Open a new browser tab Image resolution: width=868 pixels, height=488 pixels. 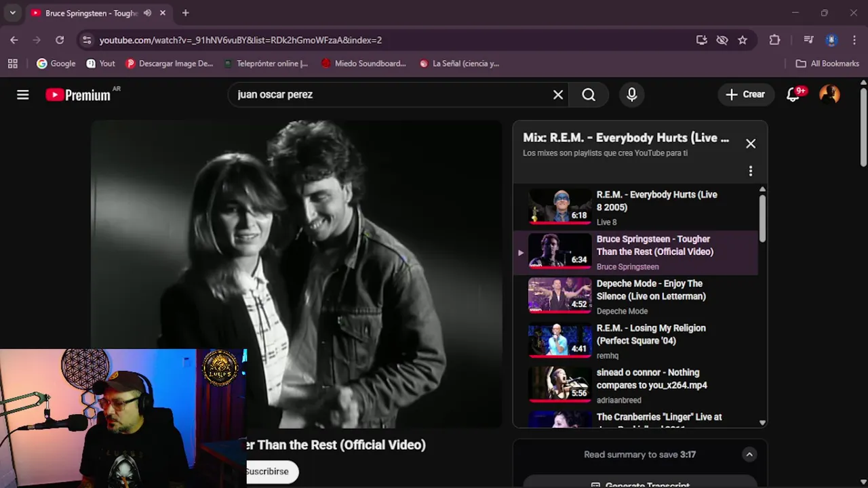185,13
